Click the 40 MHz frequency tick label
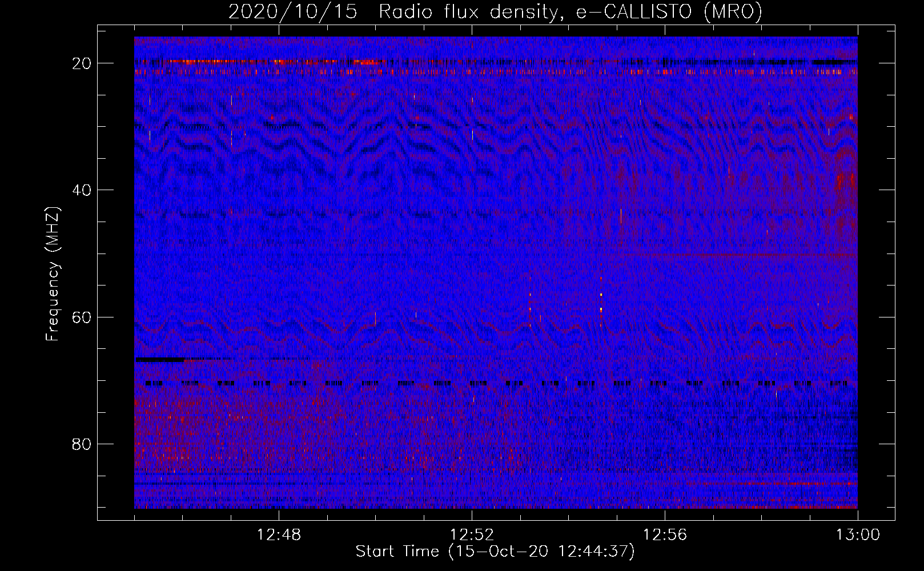This screenshot has width=924, height=571. 82,190
